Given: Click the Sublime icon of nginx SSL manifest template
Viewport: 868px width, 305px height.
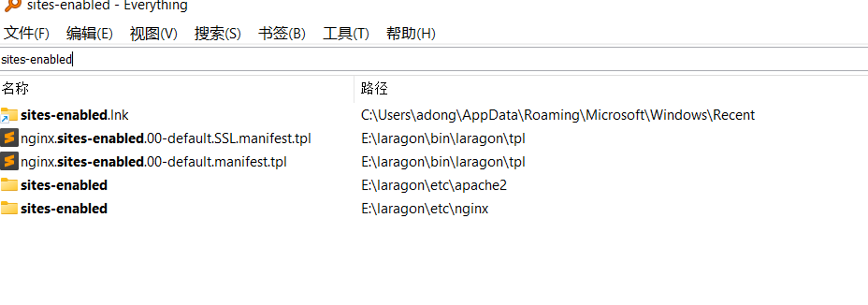Looking at the screenshot, I should [9, 138].
